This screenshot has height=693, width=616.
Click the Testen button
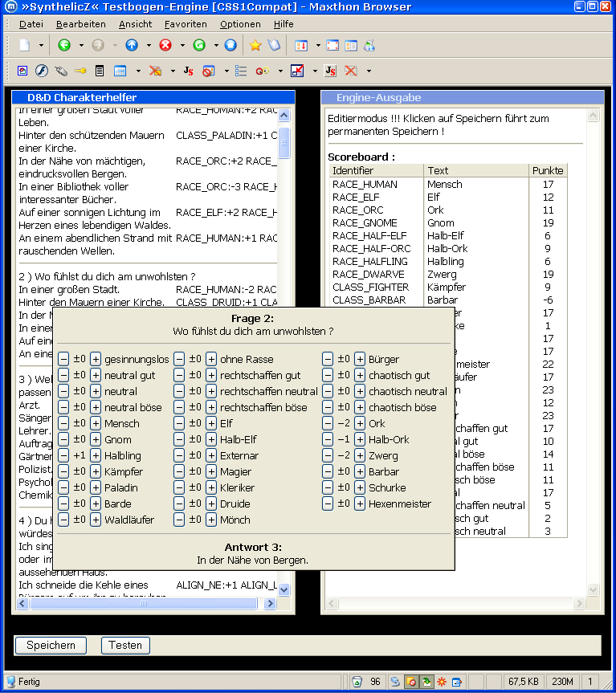point(125,646)
